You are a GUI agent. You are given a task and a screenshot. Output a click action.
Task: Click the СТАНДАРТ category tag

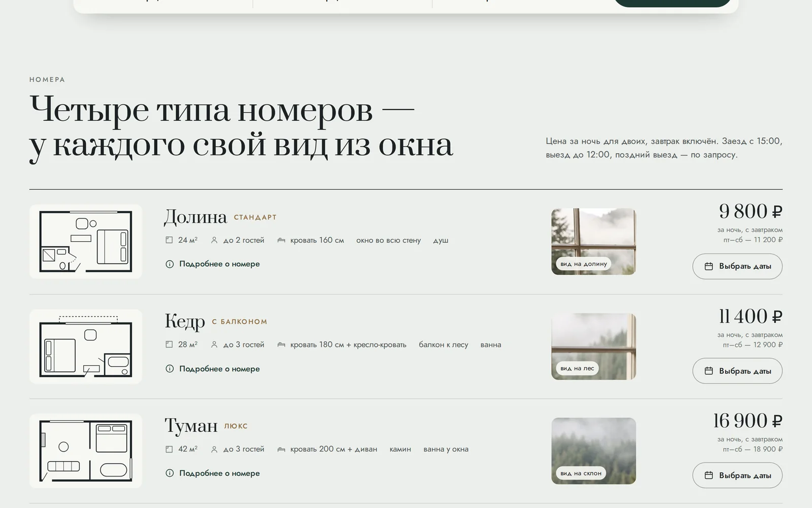[x=255, y=217]
